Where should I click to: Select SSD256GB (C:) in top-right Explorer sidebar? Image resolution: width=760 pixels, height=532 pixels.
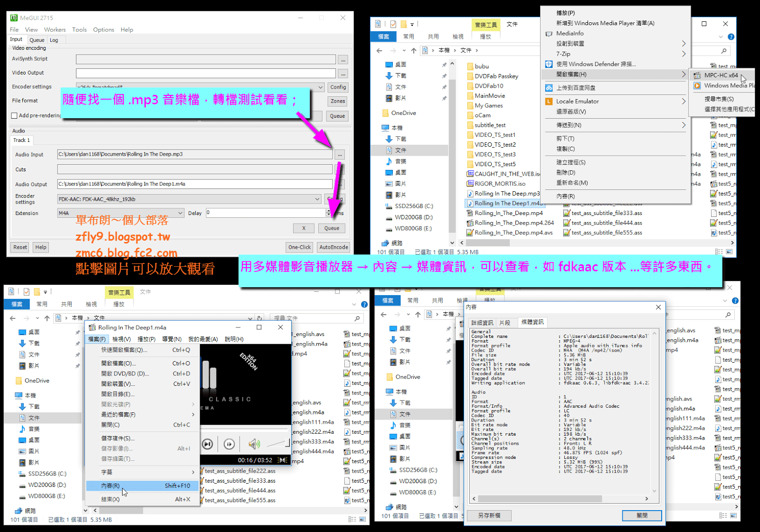[414, 206]
